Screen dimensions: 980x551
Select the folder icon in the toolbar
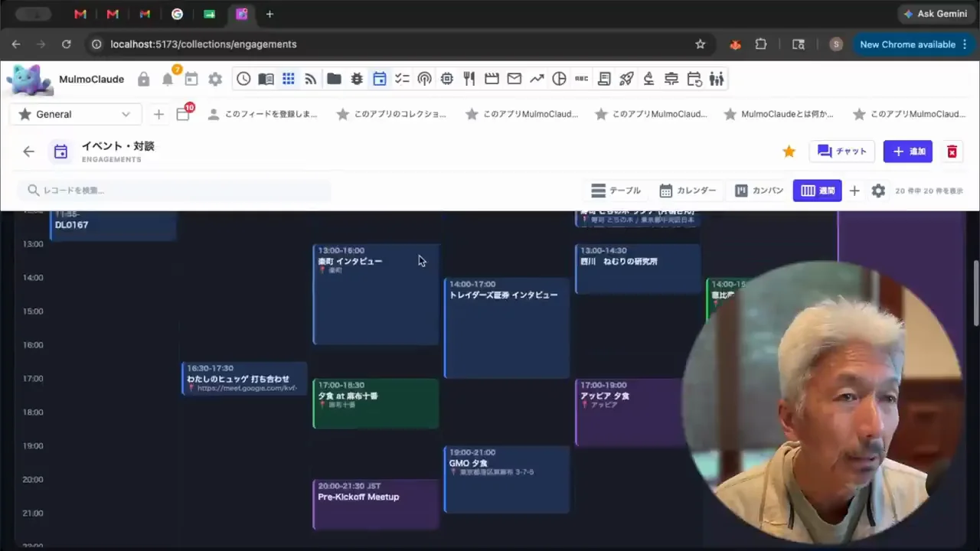click(334, 79)
